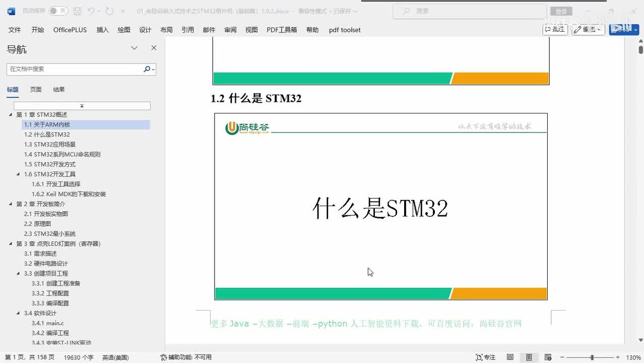
Task: Click the document search field in navigation pane
Action: (75, 69)
